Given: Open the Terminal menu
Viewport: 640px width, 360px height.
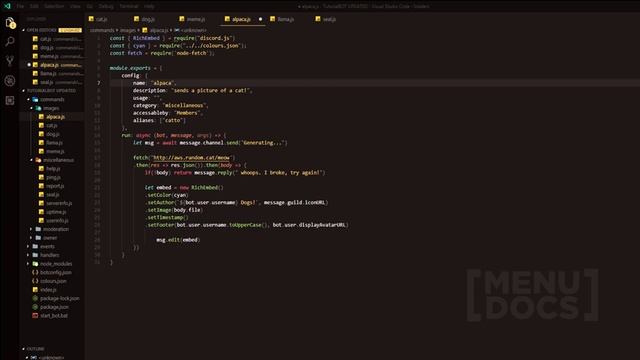Looking at the screenshot, I should [129, 6].
